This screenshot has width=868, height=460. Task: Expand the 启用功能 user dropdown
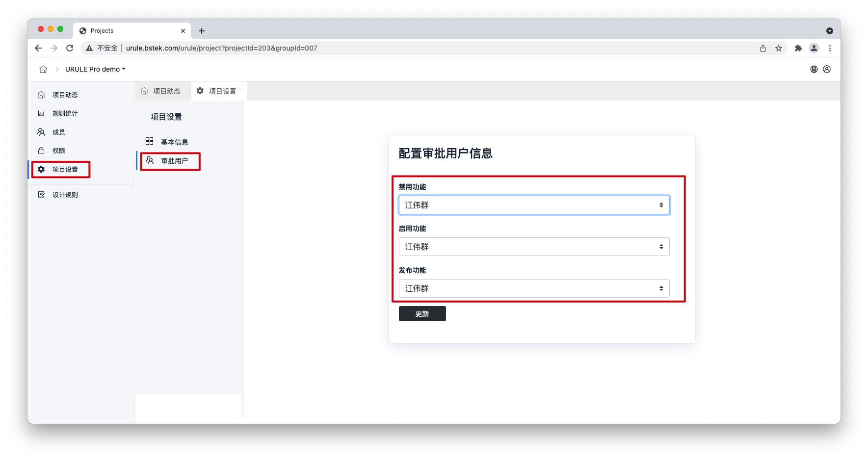[534, 247]
